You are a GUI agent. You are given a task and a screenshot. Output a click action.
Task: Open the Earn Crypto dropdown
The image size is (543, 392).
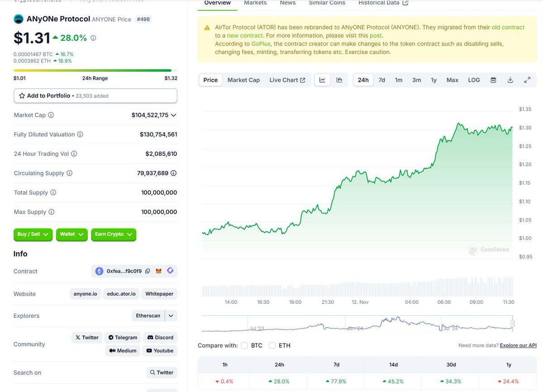pyautogui.click(x=114, y=234)
